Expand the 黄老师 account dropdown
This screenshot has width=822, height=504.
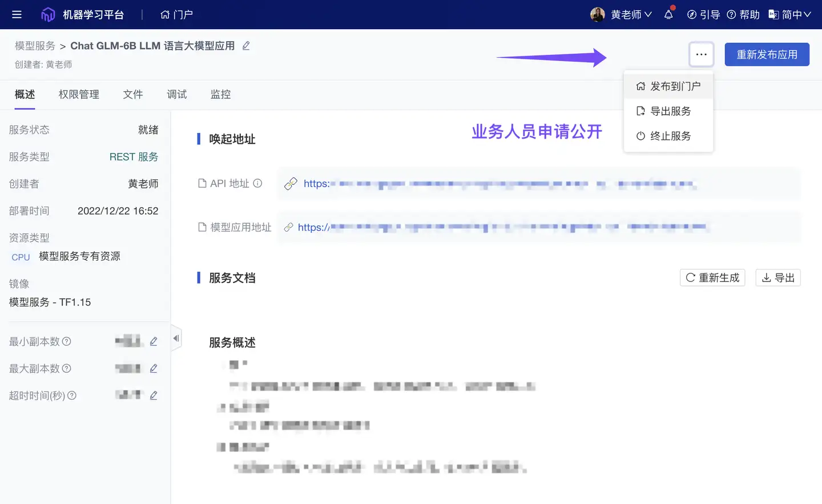click(x=631, y=14)
